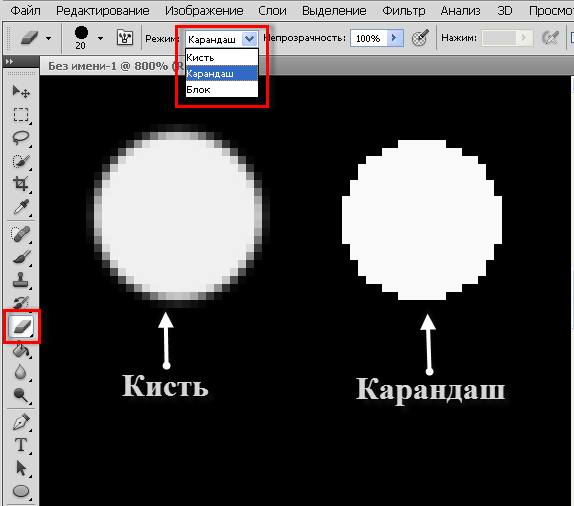Open the Выделение menu
Image resolution: width=574 pixels, height=506 pixels.
tap(334, 11)
